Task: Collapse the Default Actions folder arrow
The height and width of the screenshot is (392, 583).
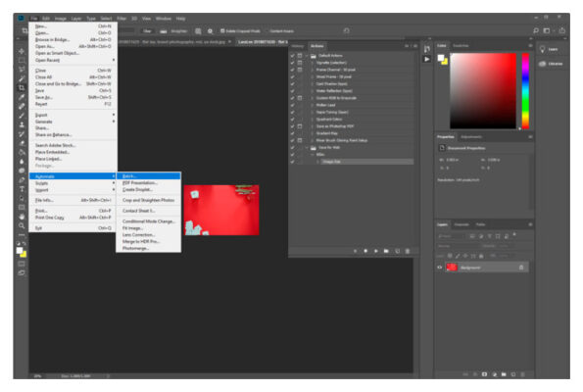Action: [307, 56]
